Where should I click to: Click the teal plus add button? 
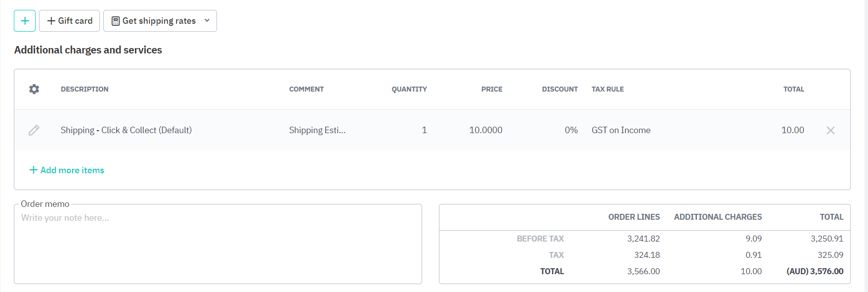click(x=25, y=21)
